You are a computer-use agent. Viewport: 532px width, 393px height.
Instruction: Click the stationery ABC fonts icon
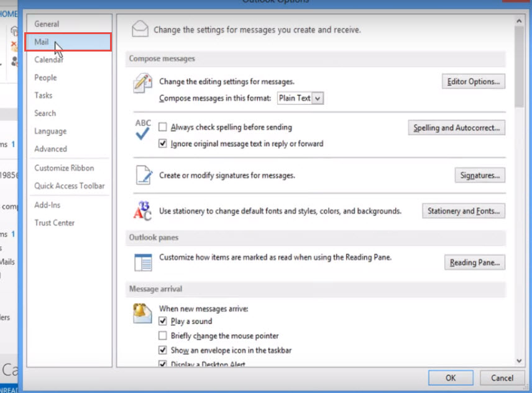142,210
